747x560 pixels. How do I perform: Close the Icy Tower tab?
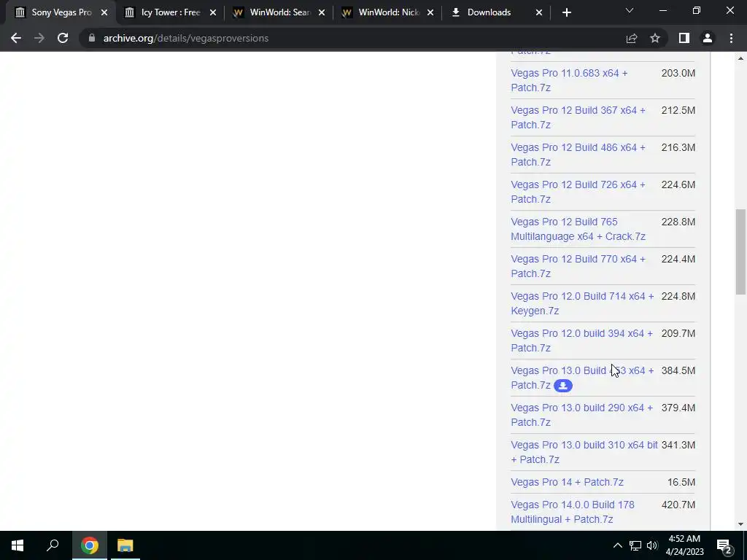point(213,12)
